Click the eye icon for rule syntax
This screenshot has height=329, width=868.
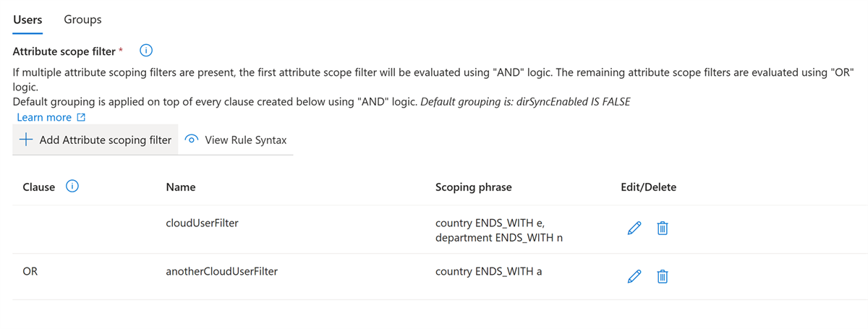tap(192, 140)
